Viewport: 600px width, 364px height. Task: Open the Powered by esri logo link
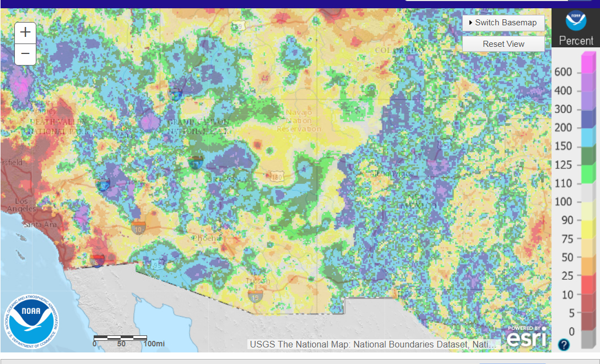526,336
